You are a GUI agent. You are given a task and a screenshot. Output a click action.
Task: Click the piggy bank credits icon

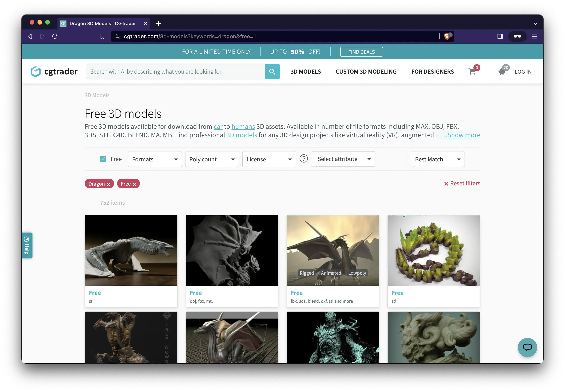click(501, 72)
